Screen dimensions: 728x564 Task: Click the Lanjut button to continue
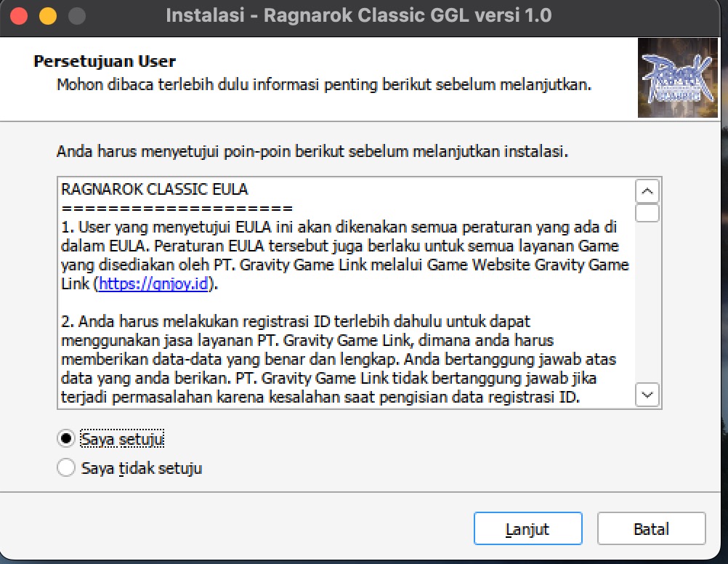[x=528, y=528]
